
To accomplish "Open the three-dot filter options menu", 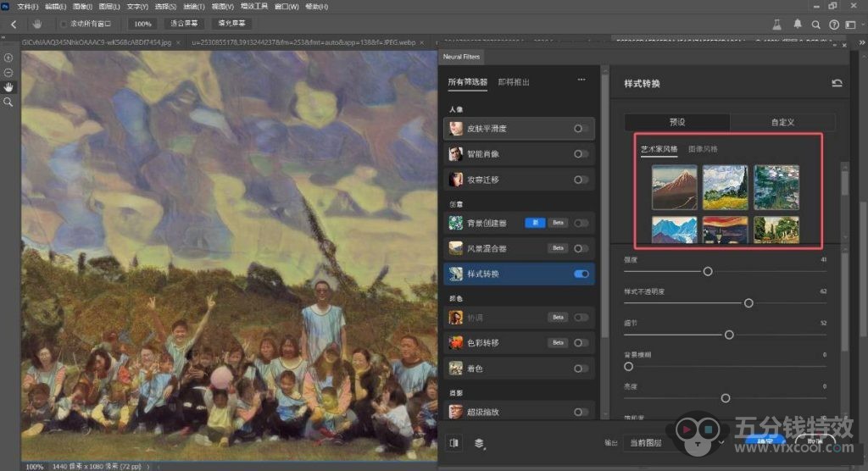I will pos(581,80).
